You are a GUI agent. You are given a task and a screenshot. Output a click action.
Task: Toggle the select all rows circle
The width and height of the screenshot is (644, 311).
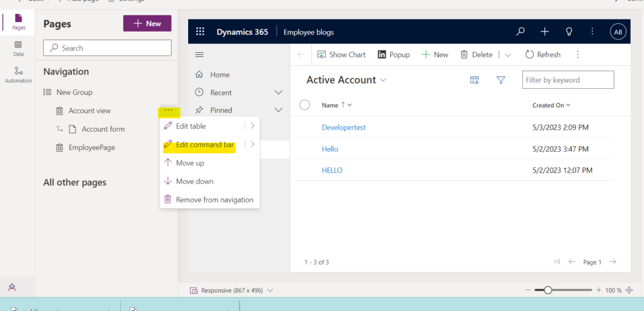pos(304,105)
